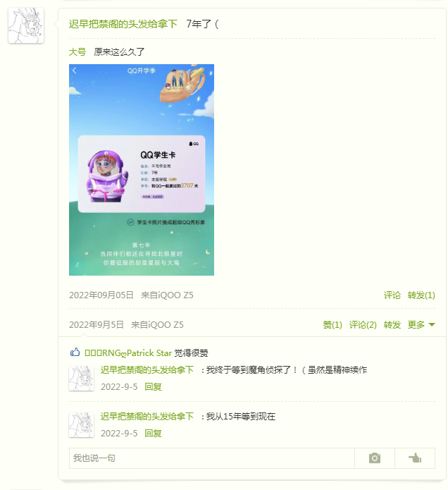This screenshot has width=448, height=490.
Task: Open 评论(2) comments link
Action: [x=363, y=325]
